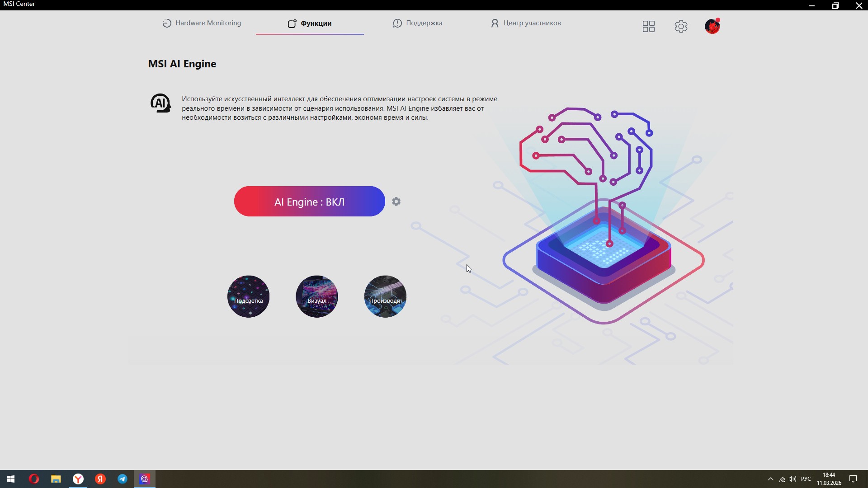Select the Подсветка mode circle
This screenshot has height=488, width=868.
point(248,296)
